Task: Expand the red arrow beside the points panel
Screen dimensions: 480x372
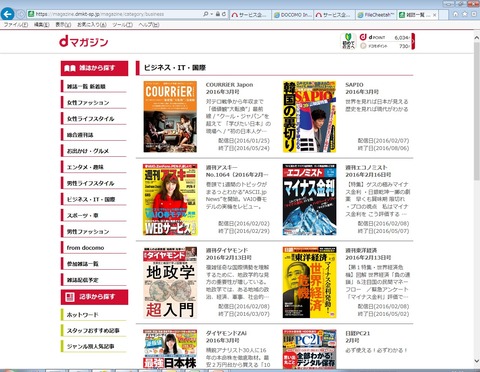Action: pyautogui.click(x=413, y=41)
